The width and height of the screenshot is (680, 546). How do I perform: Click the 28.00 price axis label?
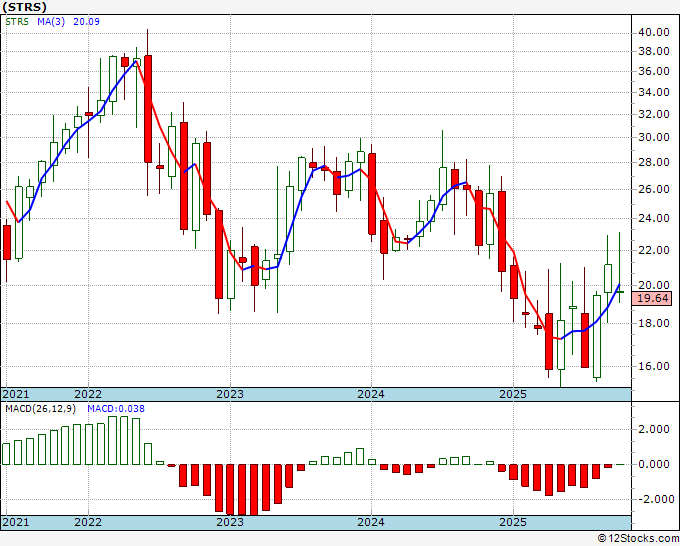653,162
